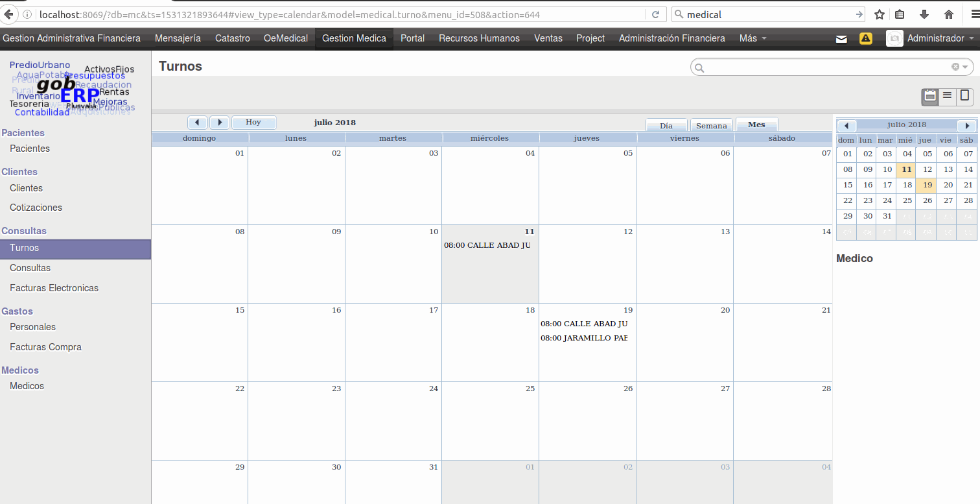Open 08:00 CALLE ABAD event on 11
The height and width of the screenshot is (504, 980).
pos(487,245)
